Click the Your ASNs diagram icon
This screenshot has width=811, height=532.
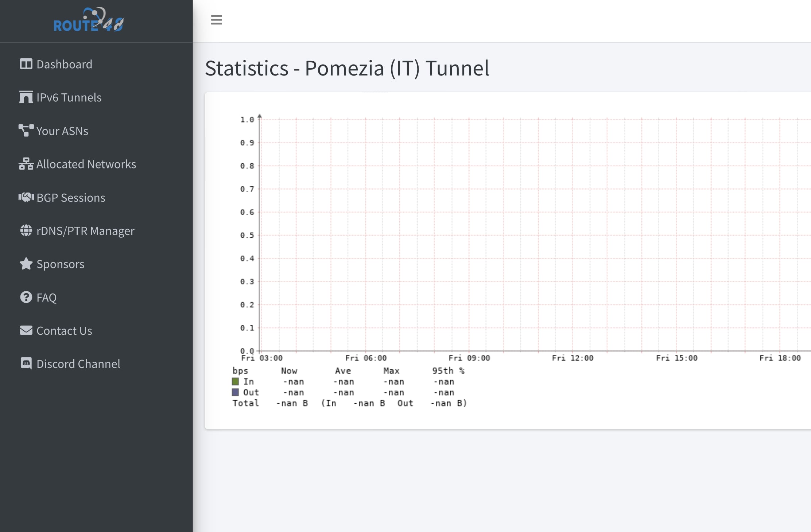[26, 131]
